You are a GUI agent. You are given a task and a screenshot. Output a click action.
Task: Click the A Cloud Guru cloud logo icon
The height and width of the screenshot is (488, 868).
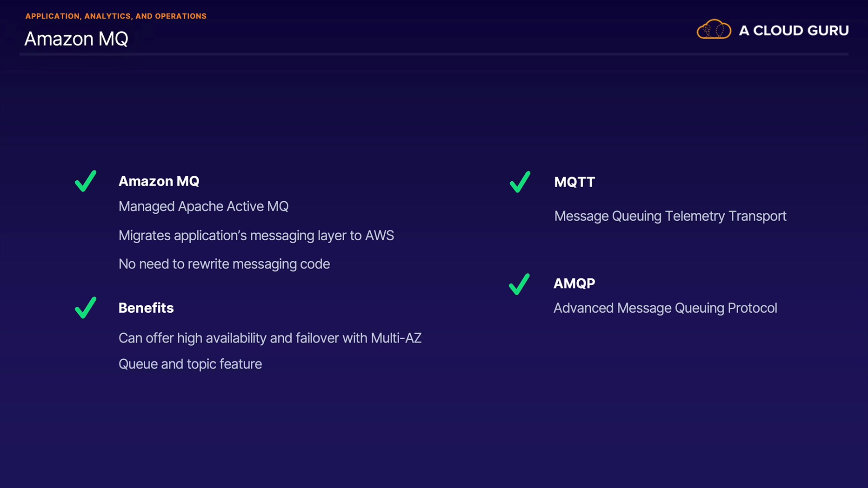point(714,29)
